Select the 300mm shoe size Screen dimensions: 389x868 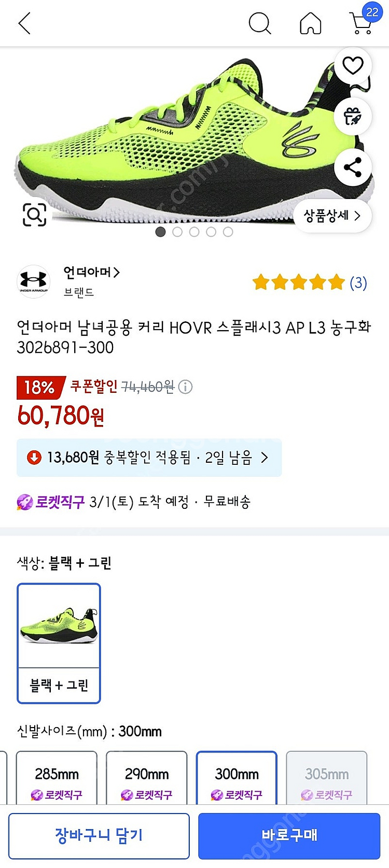237,777
